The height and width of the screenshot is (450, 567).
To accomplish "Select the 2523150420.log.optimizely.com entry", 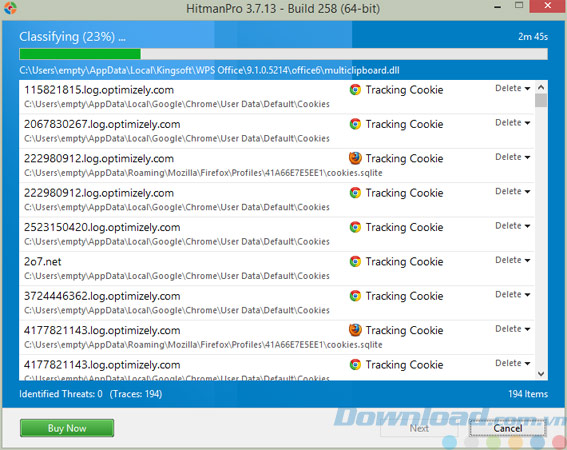I will [x=277, y=234].
